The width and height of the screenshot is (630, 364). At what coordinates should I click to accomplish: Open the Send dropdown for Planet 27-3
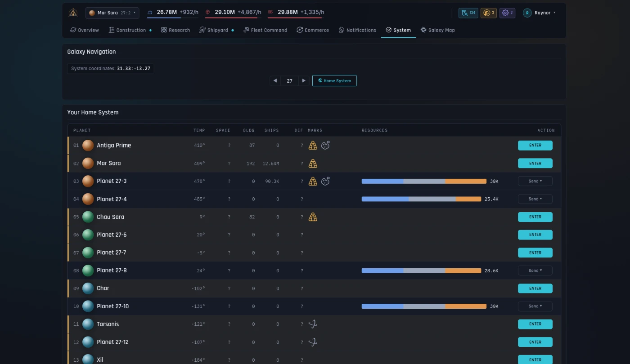point(535,181)
